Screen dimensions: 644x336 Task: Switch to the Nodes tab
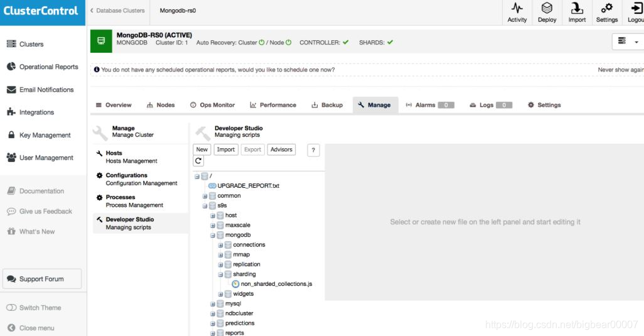161,105
